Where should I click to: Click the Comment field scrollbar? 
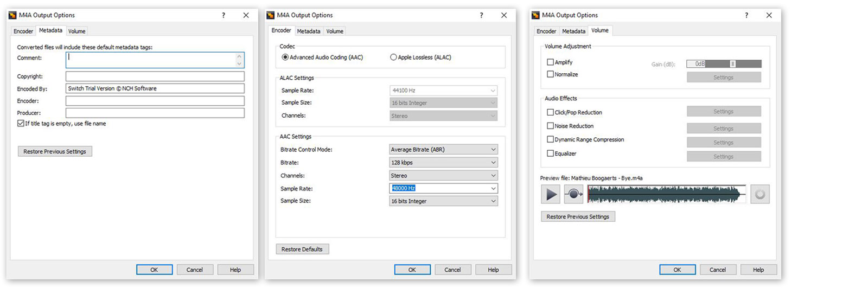pos(239,60)
